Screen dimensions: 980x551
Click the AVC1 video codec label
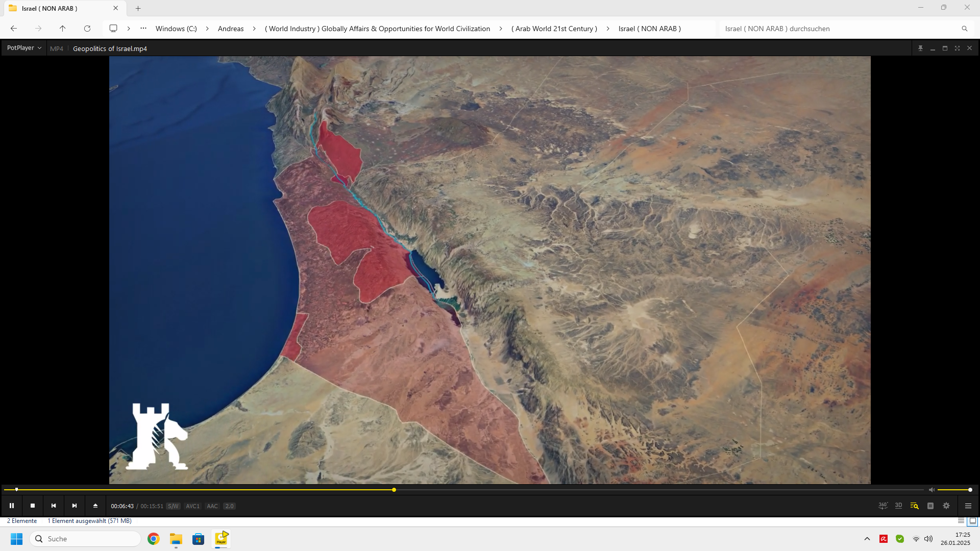coord(192,506)
